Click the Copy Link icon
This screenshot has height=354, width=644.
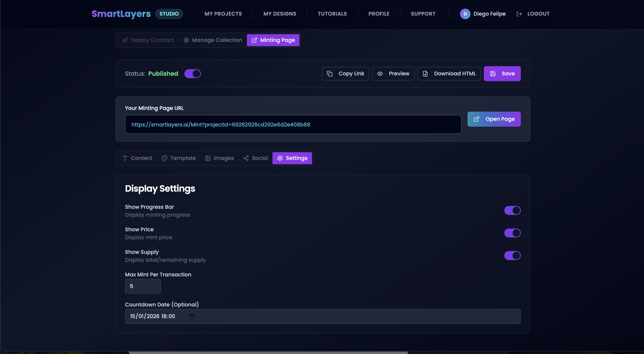330,73
